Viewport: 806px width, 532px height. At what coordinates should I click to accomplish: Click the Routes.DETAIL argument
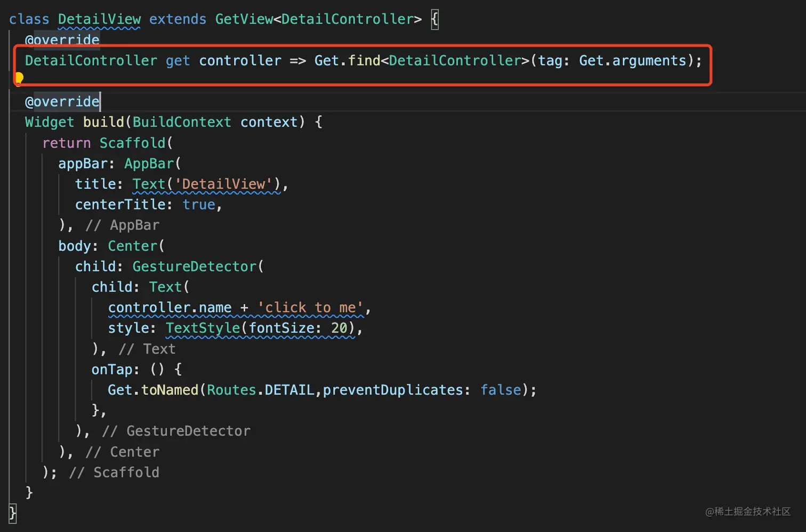point(261,390)
